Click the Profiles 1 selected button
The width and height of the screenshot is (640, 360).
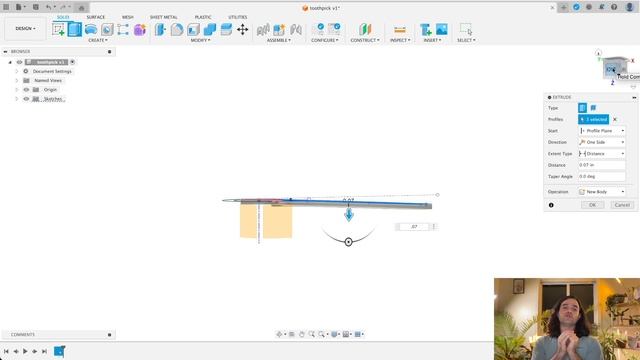[593, 119]
